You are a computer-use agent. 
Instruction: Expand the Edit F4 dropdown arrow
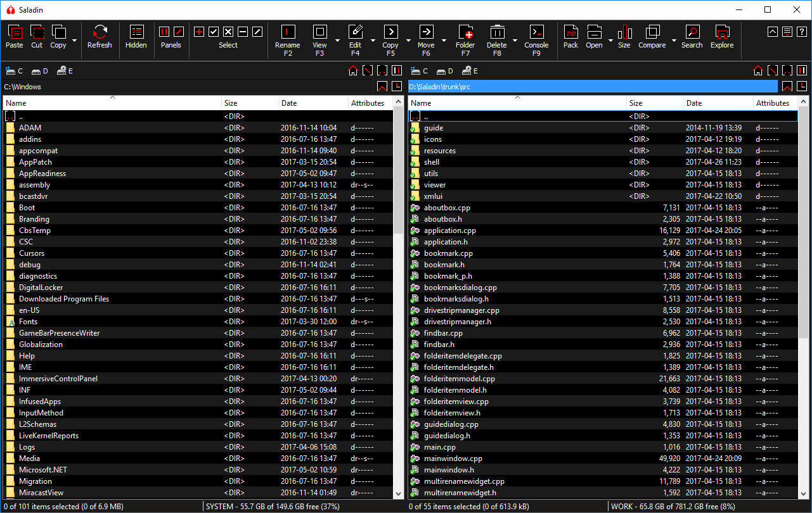373,40
